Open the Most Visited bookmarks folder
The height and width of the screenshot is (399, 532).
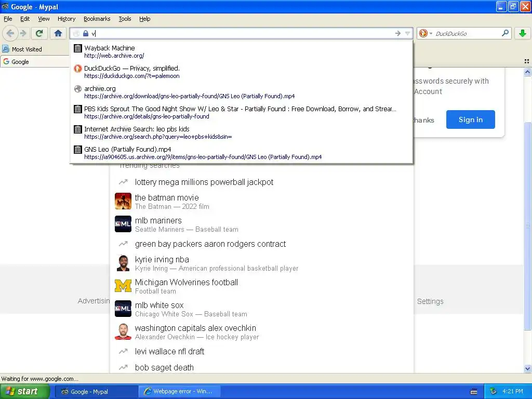click(x=22, y=49)
